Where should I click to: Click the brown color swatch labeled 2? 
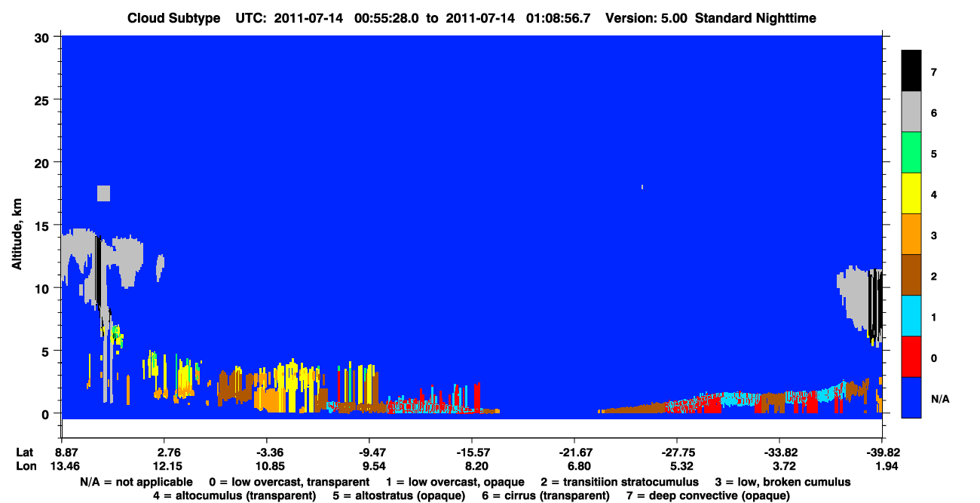911,275
